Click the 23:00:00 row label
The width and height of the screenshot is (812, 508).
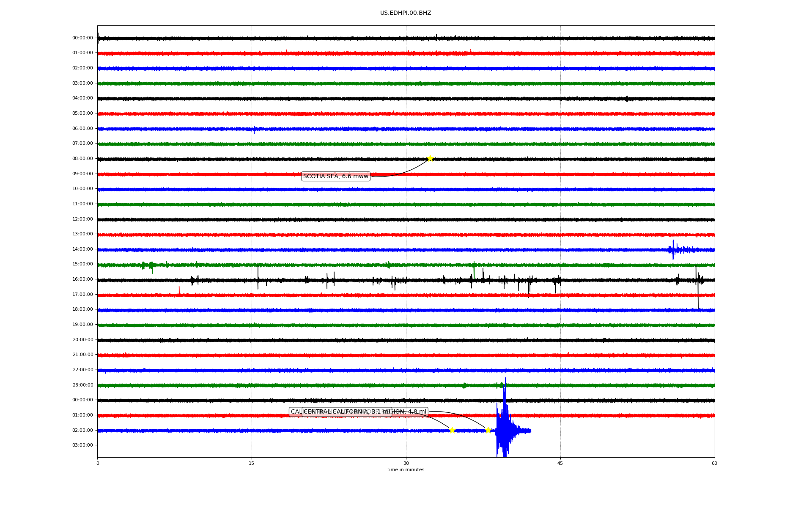coord(82,385)
